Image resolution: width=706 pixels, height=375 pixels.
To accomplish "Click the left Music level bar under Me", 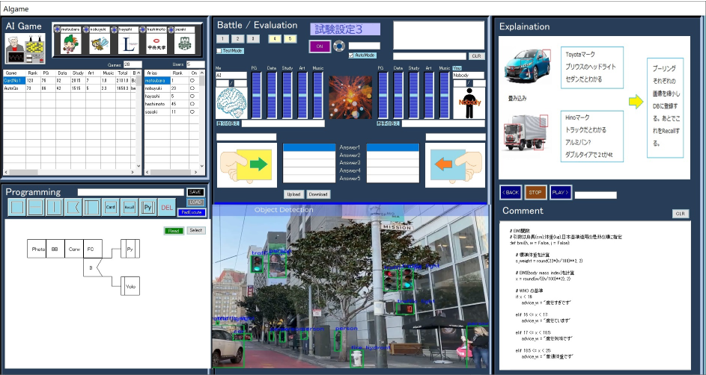I will (318, 95).
